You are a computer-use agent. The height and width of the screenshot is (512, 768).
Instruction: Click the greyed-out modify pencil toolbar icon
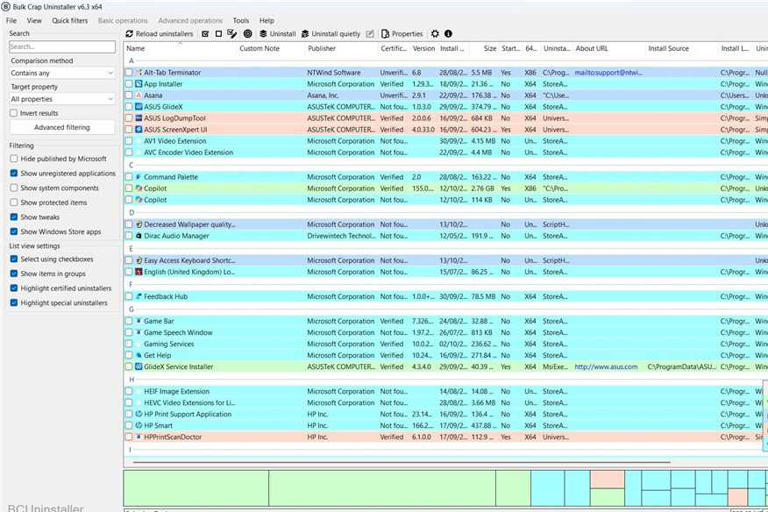370,34
